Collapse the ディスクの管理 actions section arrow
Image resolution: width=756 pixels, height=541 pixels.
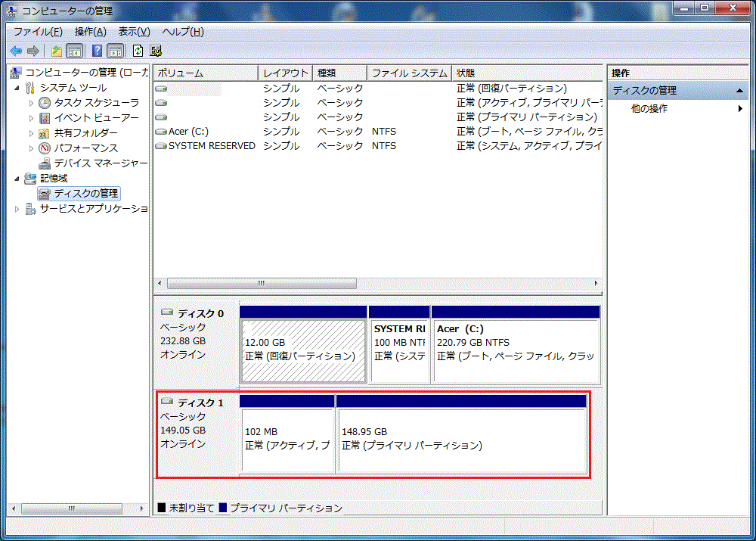coord(741,91)
